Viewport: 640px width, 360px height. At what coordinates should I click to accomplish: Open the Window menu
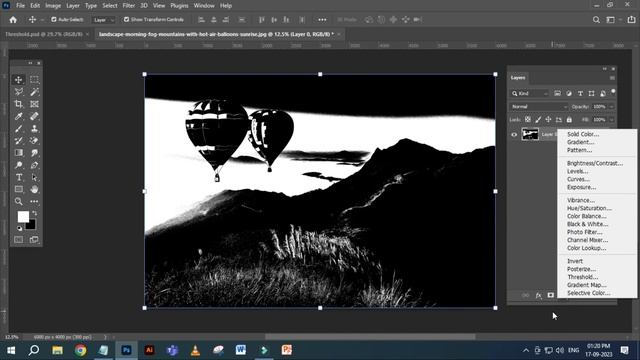(x=204, y=6)
